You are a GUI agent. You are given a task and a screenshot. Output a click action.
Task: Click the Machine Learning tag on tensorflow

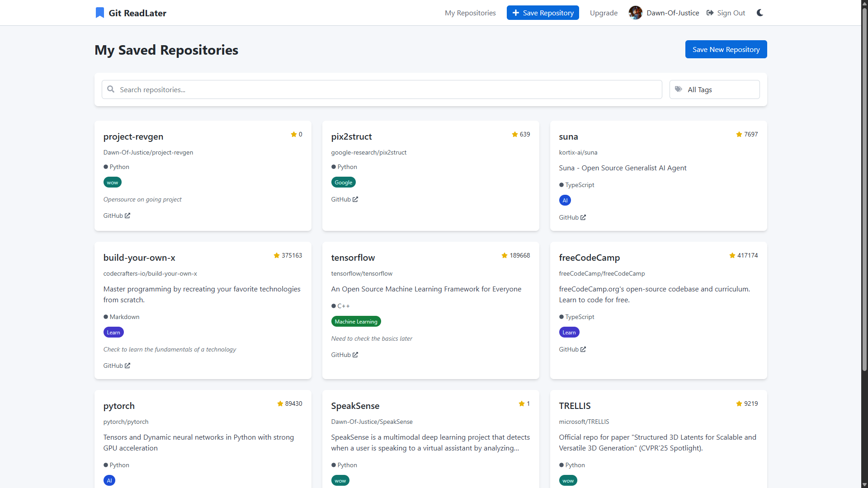[x=356, y=322]
